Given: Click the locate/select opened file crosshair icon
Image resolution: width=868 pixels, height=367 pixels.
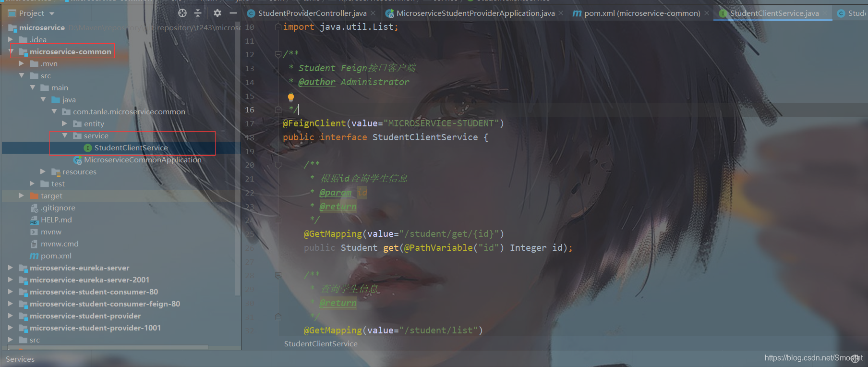Looking at the screenshot, I should [x=182, y=13].
